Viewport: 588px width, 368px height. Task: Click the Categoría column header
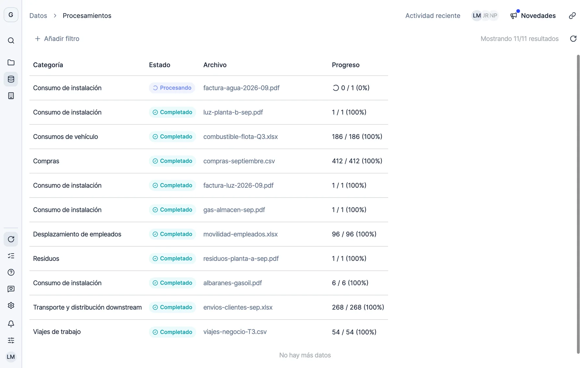[48, 65]
